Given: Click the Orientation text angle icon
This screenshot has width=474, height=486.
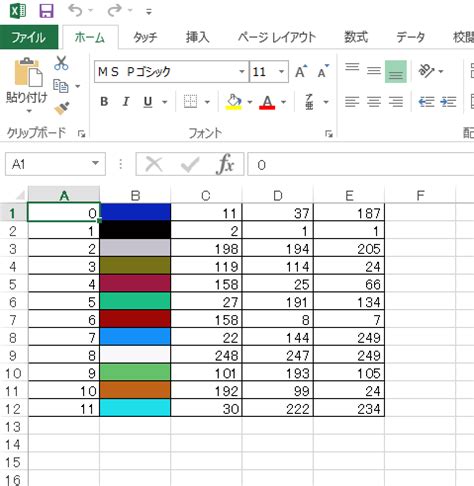Looking at the screenshot, I should [x=426, y=71].
